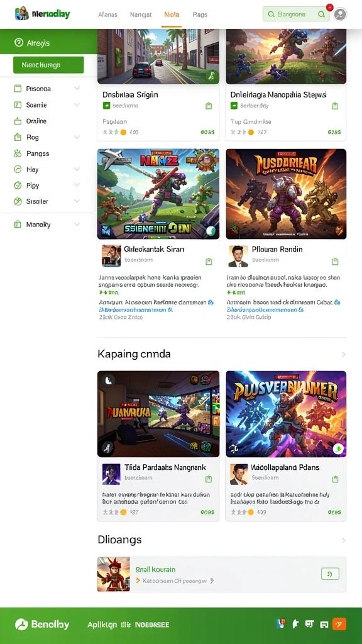Image resolution: width=362 pixels, height=644 pixels.
Task: Click bookmark icon on Plouran Rendin card
Action: click(x=335, y=261)
